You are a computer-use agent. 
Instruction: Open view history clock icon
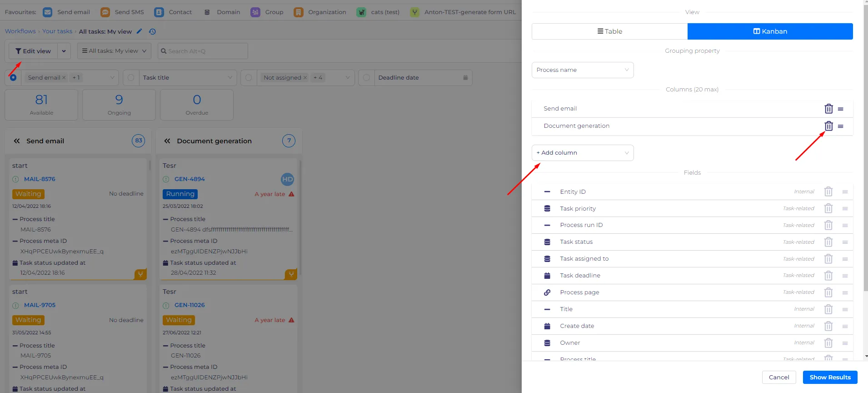click(152, 31)
